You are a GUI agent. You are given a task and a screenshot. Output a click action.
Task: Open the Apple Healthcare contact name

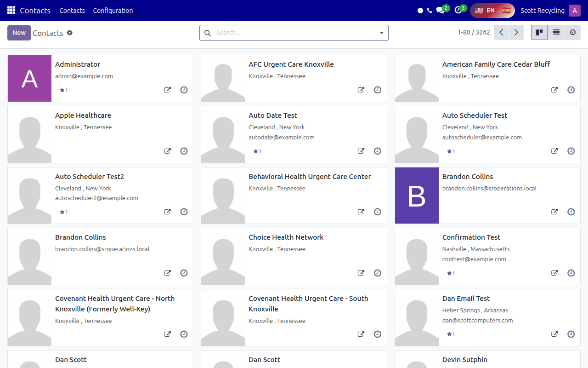(83, 115)
